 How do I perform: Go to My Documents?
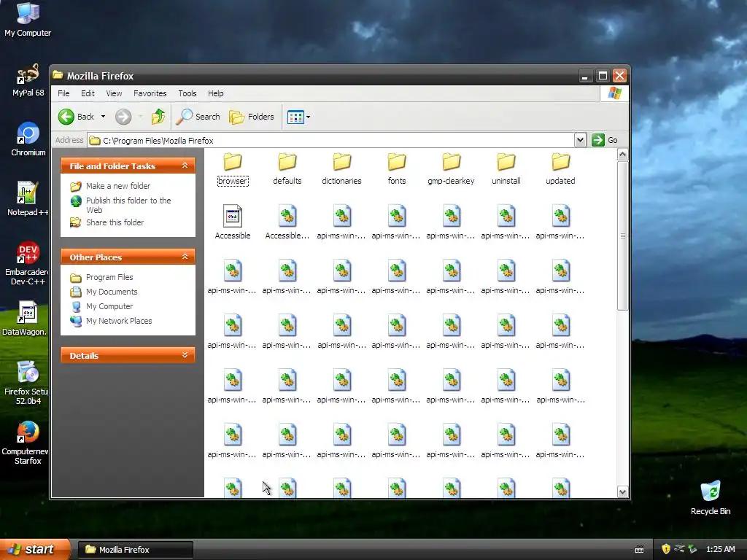(x=104, y=292)
